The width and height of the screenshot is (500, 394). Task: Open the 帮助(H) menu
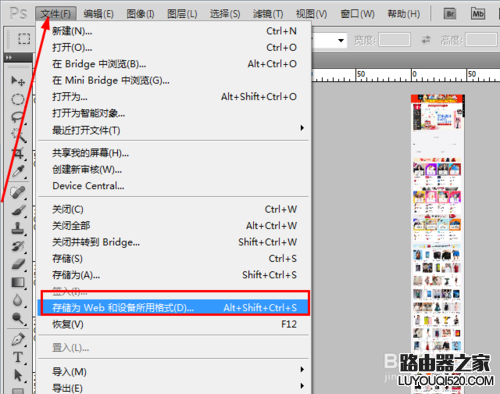click(x=403, y=14)
